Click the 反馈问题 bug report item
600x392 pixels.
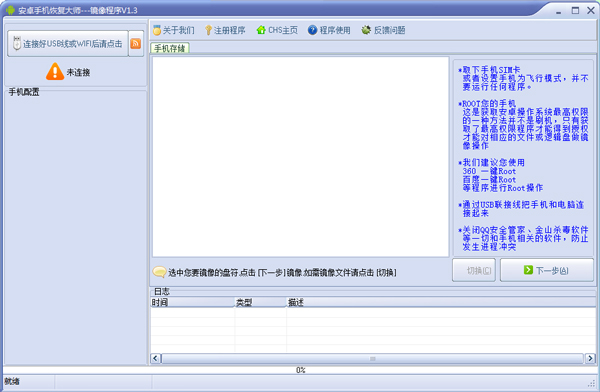(x=383, y=30)
